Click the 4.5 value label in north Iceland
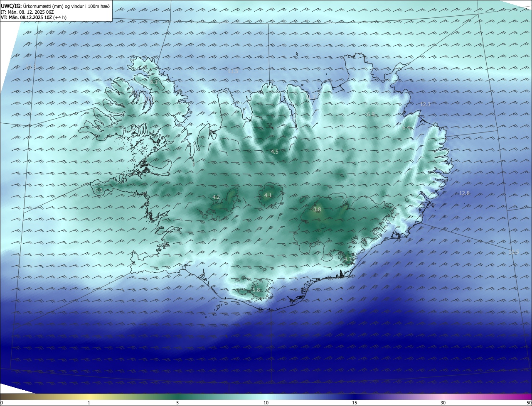The width and height of the screenshot is (532, 406). click(275, 152)
